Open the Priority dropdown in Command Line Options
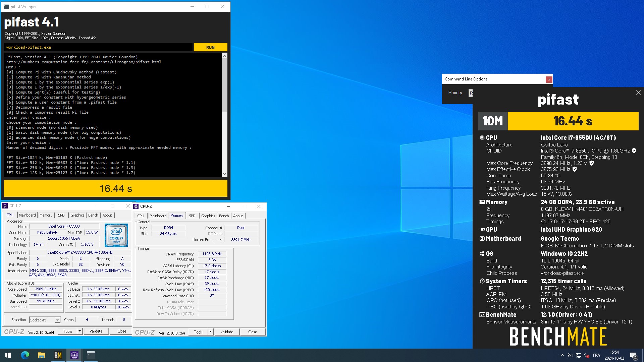The image size is (644, 362). (x=471, y=93)
